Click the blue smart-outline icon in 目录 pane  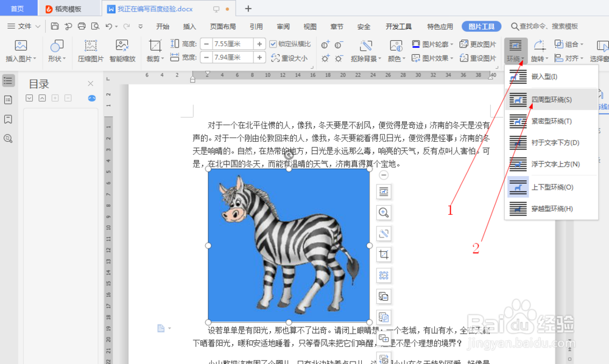pyautogui.click(x=92, y=98)
